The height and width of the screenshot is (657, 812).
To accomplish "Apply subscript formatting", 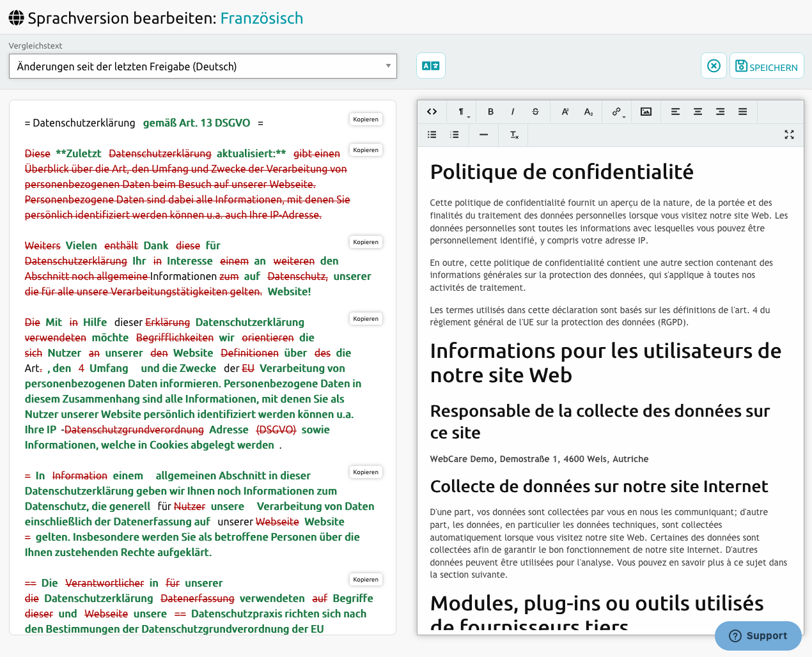I will point(588,112).
